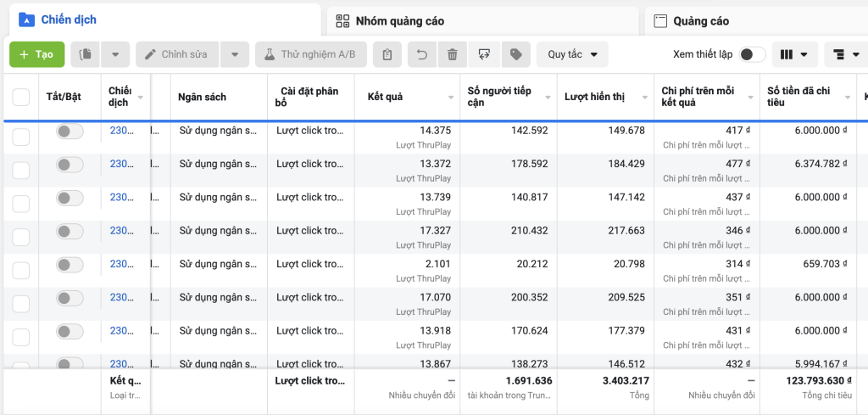868x415 pixels.
Task: Check the select-all header checkbox
Action: pos(21,97)
